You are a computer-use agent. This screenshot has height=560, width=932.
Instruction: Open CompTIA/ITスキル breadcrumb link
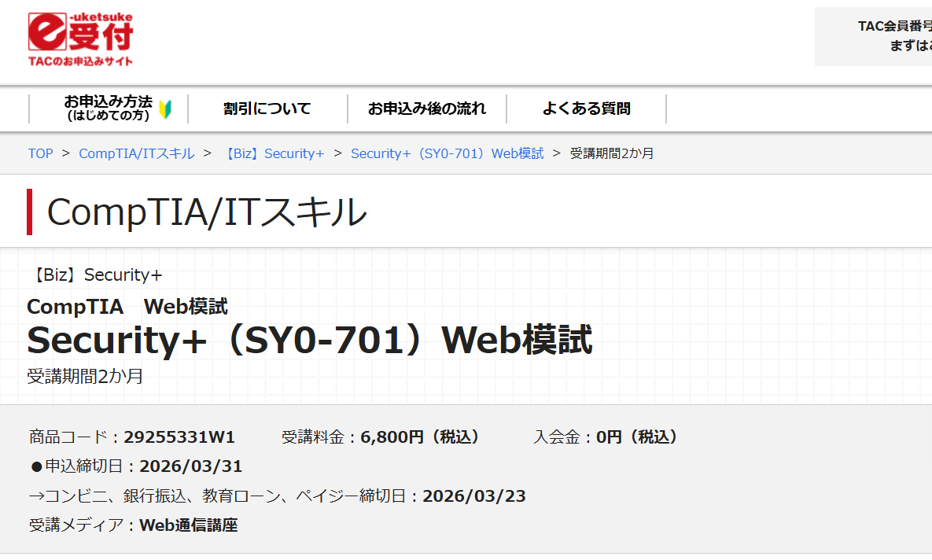coord(137,153)
